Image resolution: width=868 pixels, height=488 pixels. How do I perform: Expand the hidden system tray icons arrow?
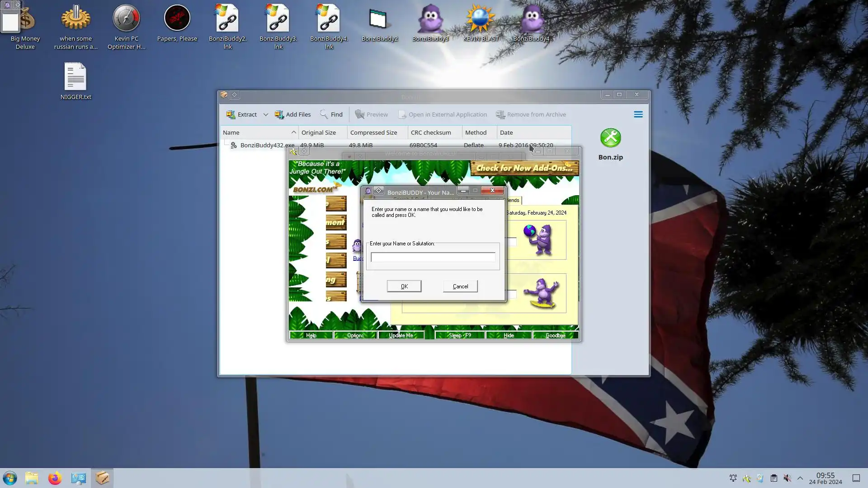tap(800, 478)
